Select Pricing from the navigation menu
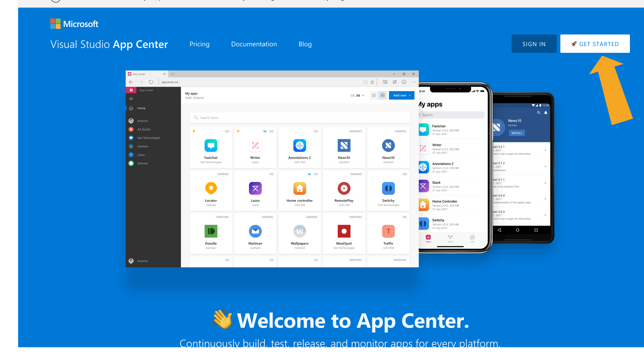Screen dimensions: 644x360 199,44
